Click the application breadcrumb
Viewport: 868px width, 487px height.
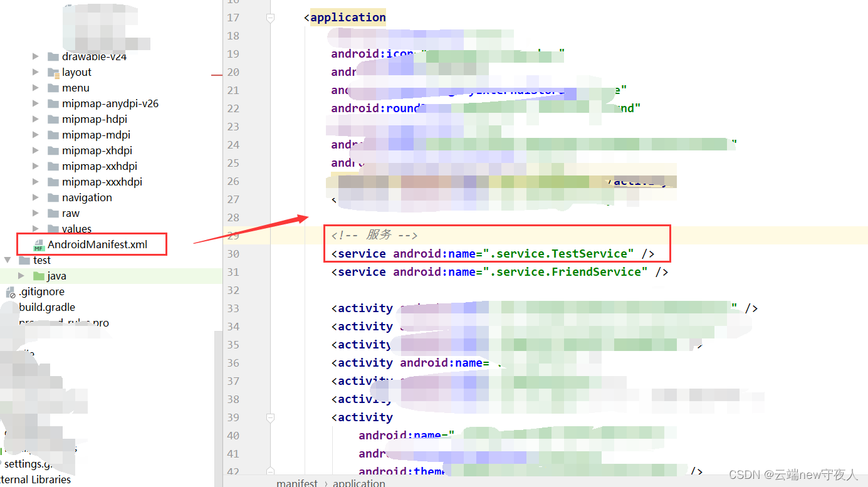click(x=359, y=483)
